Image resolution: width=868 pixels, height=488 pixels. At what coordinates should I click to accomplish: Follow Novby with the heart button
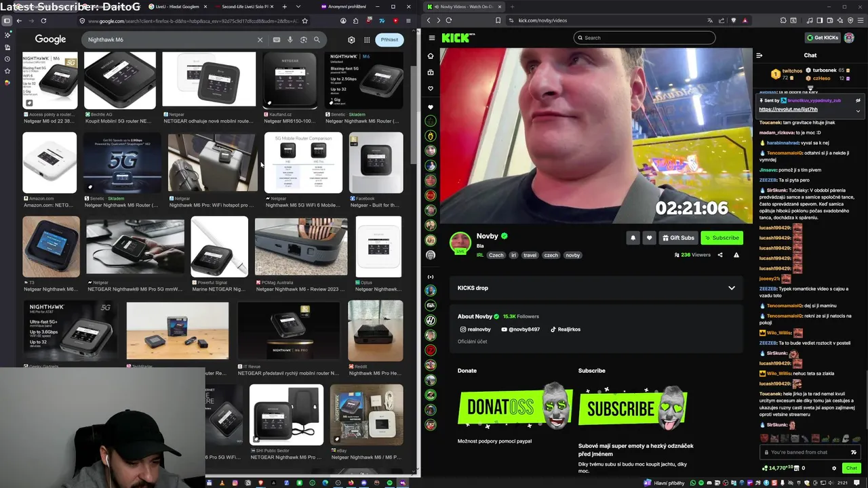[649, 238]
